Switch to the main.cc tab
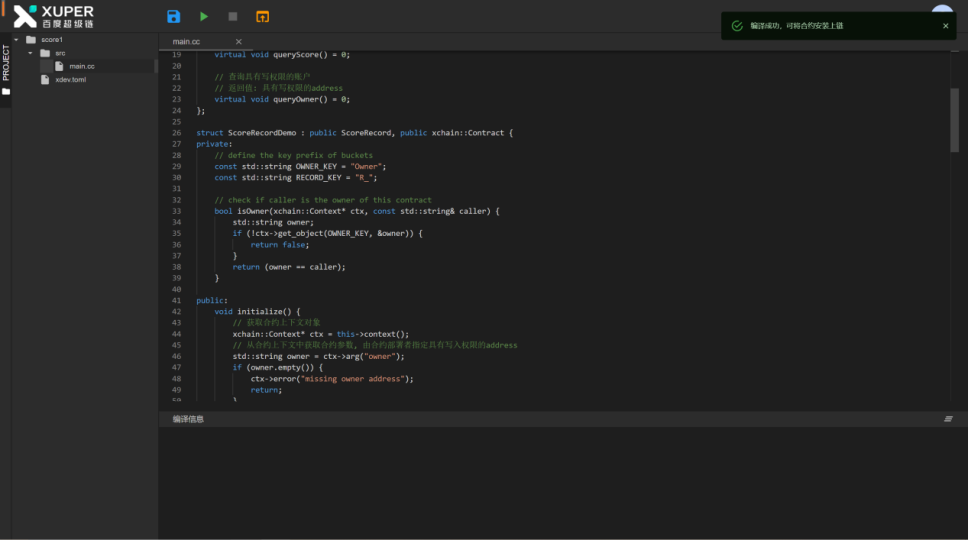The height and width of the screenshot is (540, 968). point(187,42)
